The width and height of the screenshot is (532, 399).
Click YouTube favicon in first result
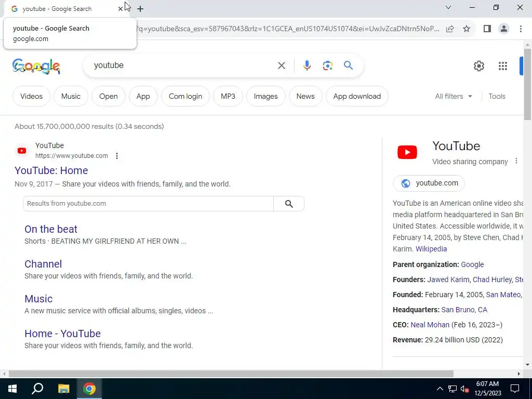(22, 151)
